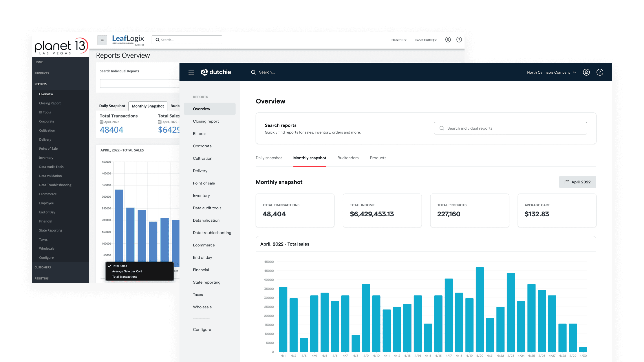Enable Total Transactions in the legend popup
644x362 pixels.
click(x=124, y=277)
